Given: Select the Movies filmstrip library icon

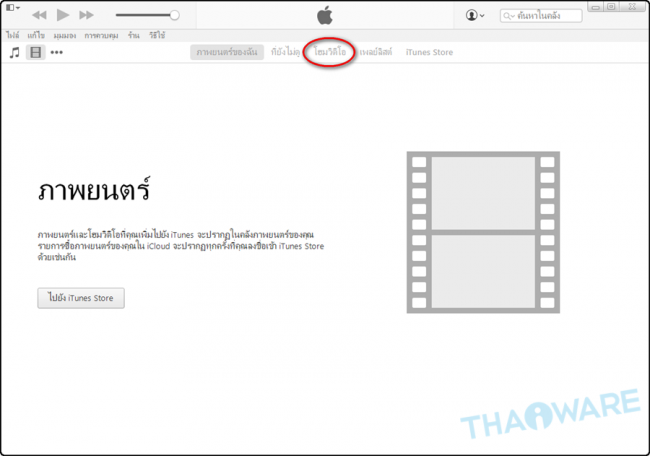Looking at the screenshot, I should 36,53.
